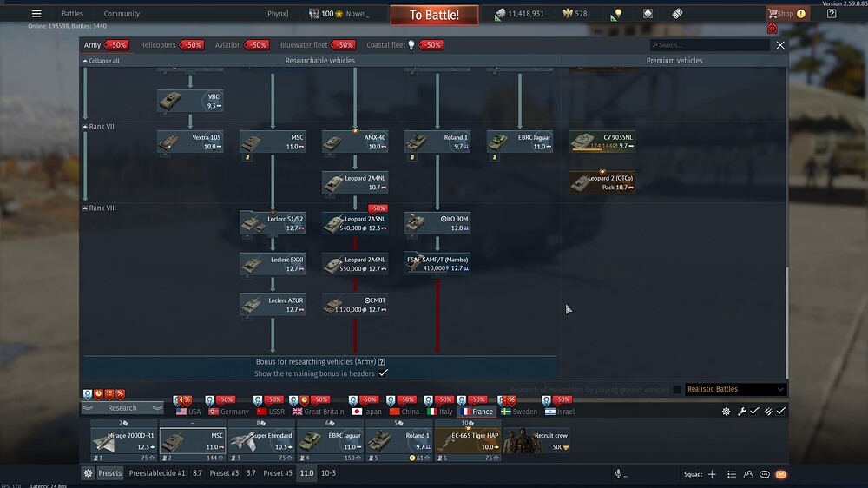The image size is (868, 488).
Task: Open the Battles menu
Action: click(x=73, y=14)
